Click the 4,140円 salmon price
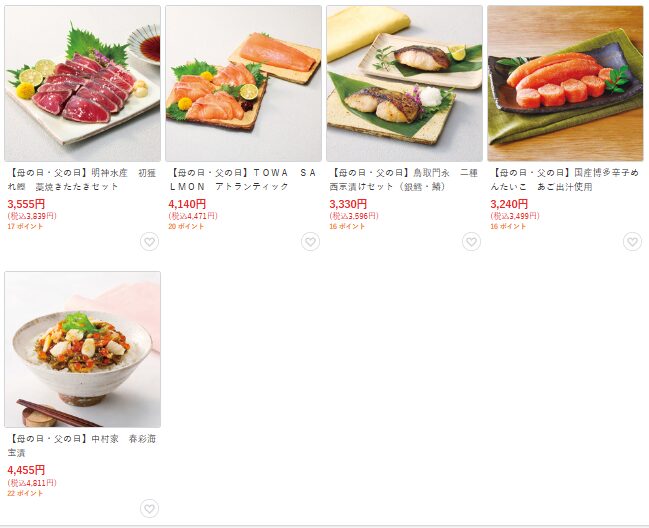Screen dimensions: 649x528 pyautogui.click(x=187, y=204)
